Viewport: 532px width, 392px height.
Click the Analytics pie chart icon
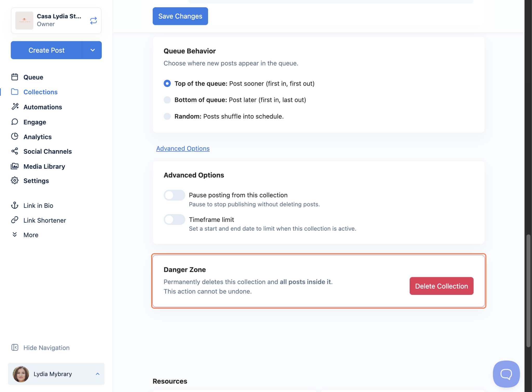pyautogui.click(x=15, y=137)
